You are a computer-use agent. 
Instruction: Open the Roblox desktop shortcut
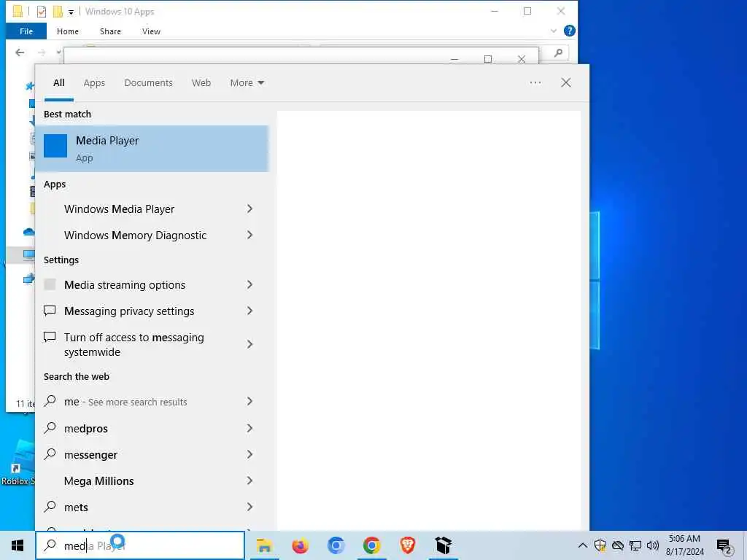18,463
